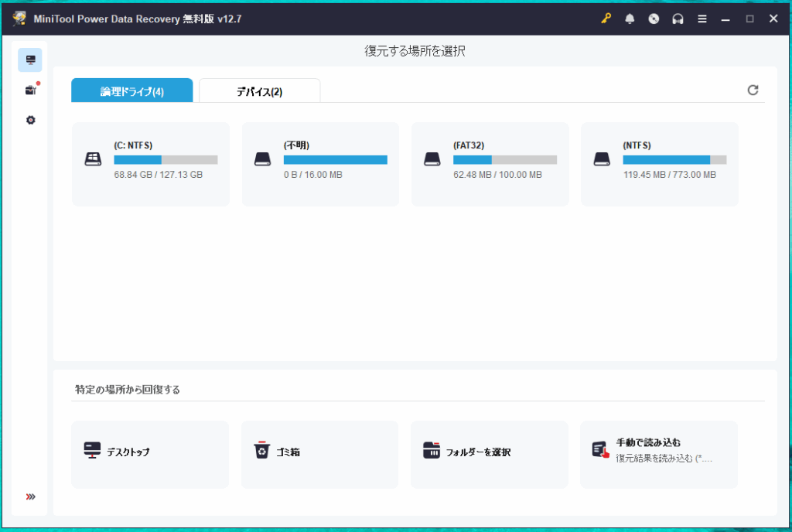The height and width of the screenshot is (532, 792).
Task: Choose the (不明) 16.00 MB drive
Action: 320,164
